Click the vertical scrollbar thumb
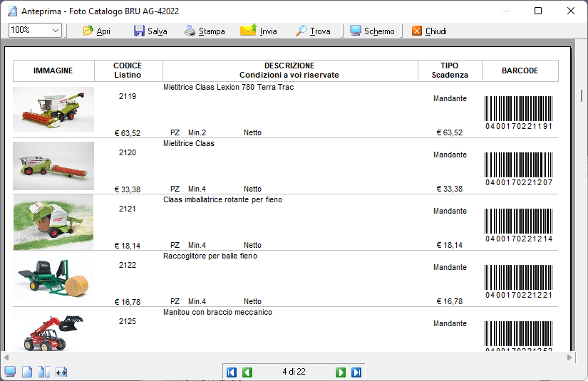Screen dimensions: 588x381 [x=582, y=95]
